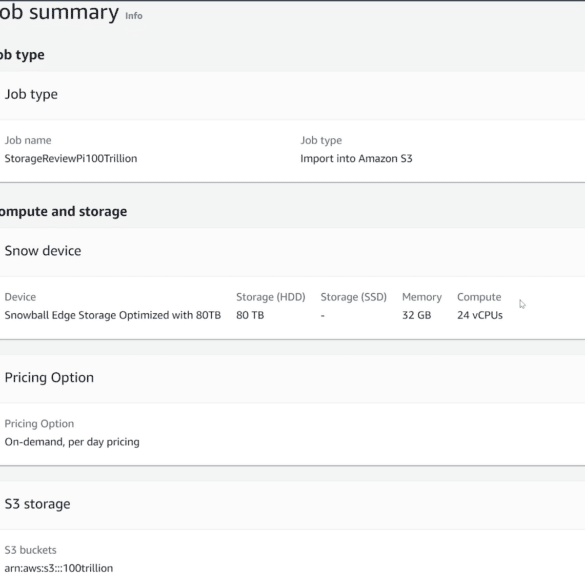Click the S3 buckets field label
Viewport: 585px width, 585px height.
point(31,550)
